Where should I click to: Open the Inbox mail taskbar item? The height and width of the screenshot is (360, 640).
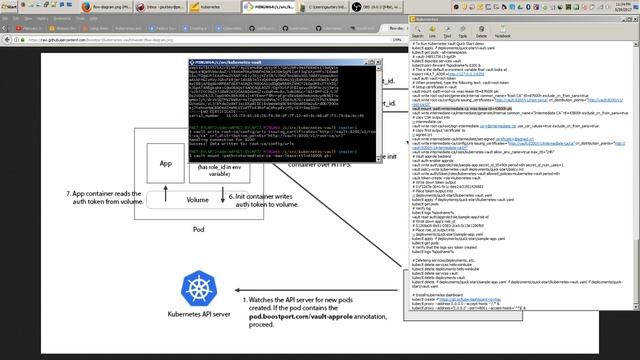click(160, 7)
